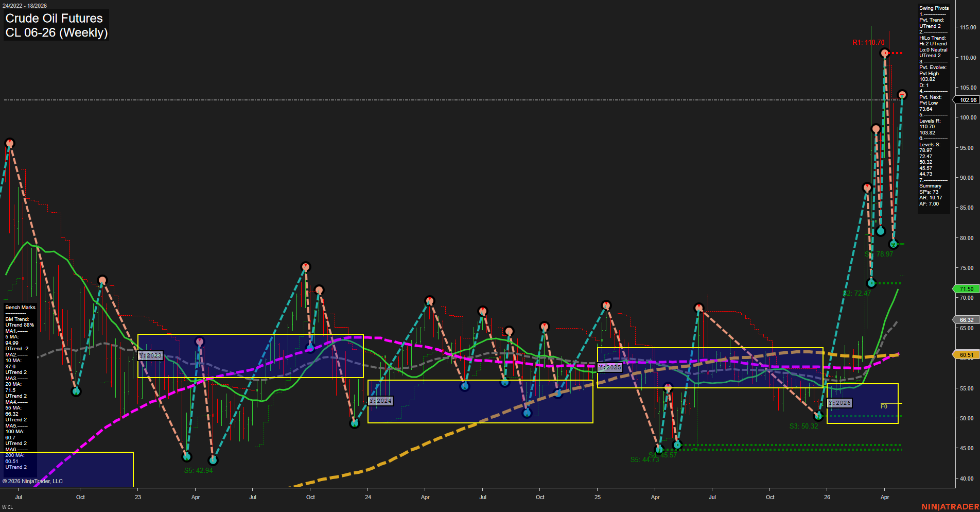
Task: Open the © 2026 NinjaTrader, LLC copyright link
Action: pos(33,481)
